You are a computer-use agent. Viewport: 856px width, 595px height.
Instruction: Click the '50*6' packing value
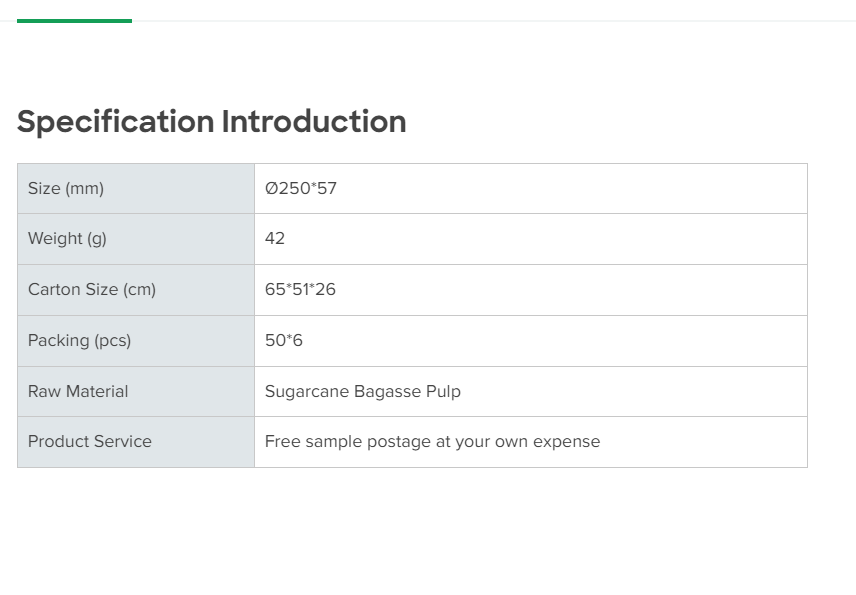[x=284, y=340]
